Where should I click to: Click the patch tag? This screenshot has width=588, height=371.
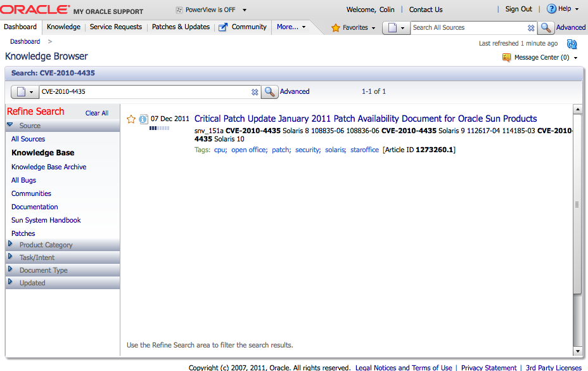281,150
